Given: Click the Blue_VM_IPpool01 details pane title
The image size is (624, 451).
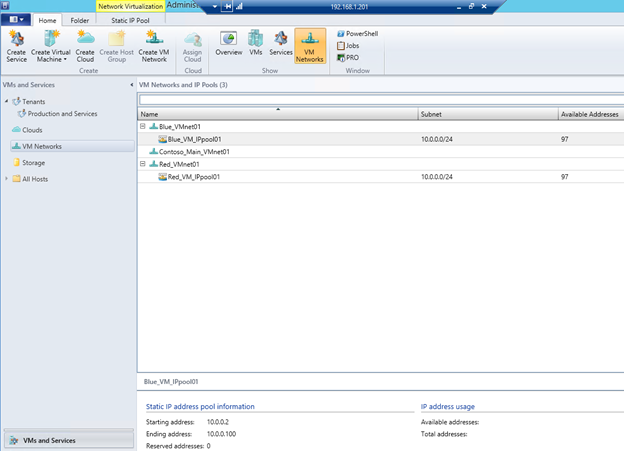Looking at the screenshot, I should coord(171,382).
